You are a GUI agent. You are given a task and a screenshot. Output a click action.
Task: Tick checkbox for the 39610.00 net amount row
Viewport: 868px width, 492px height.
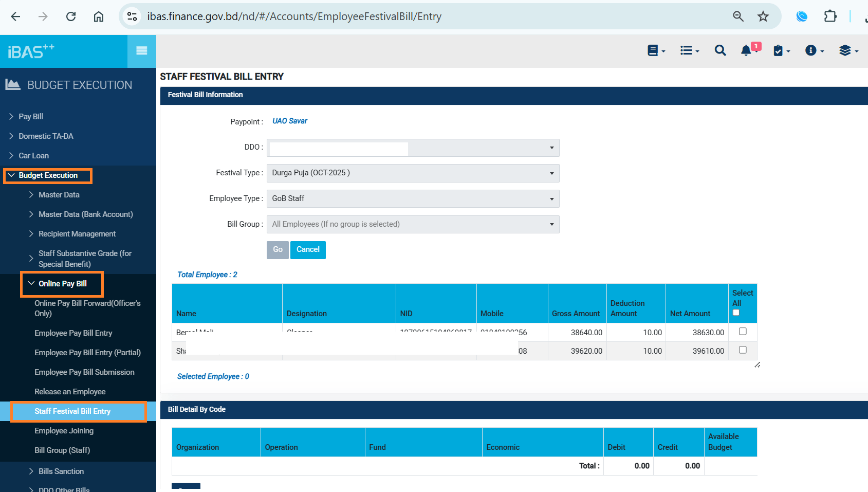pos(743,350)
